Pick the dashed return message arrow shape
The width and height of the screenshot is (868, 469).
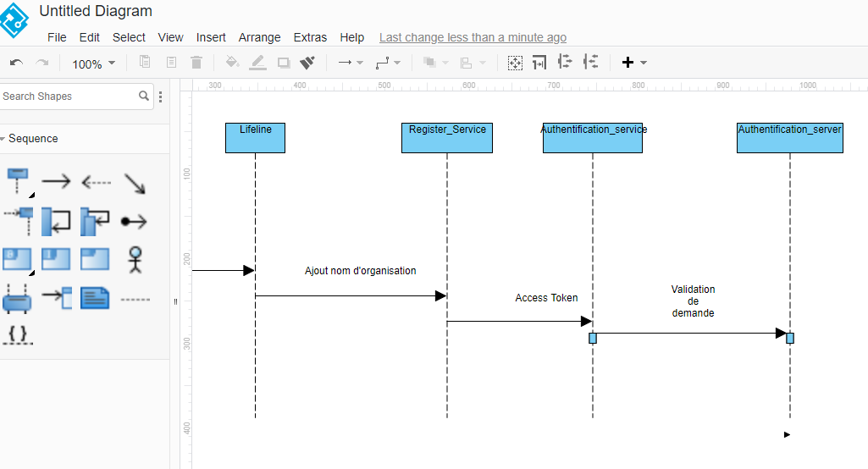(96, 182)
